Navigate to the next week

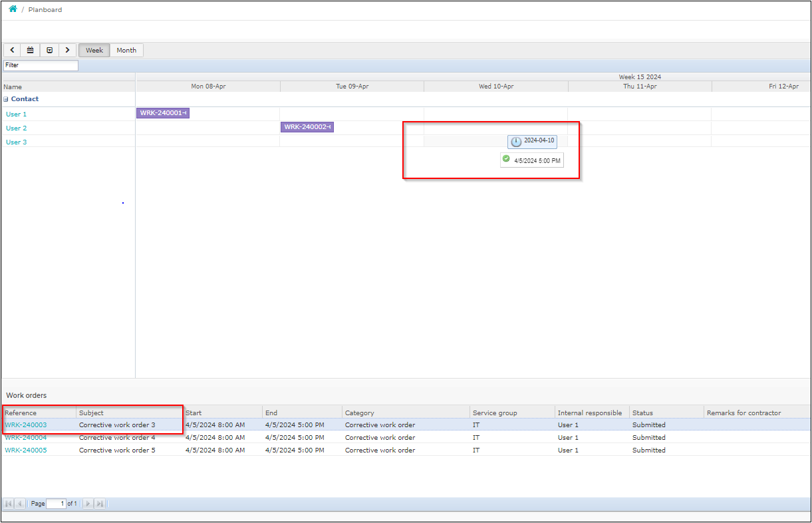(x=67, y=50)
